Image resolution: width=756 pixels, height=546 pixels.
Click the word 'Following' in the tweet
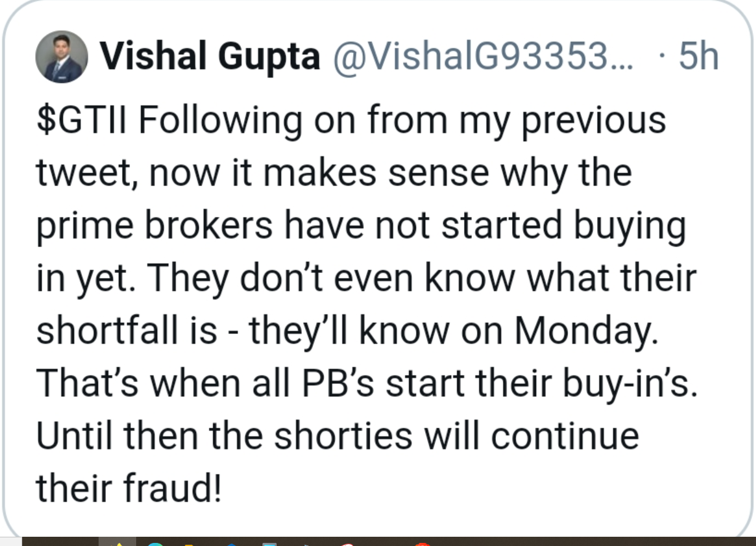220,122
